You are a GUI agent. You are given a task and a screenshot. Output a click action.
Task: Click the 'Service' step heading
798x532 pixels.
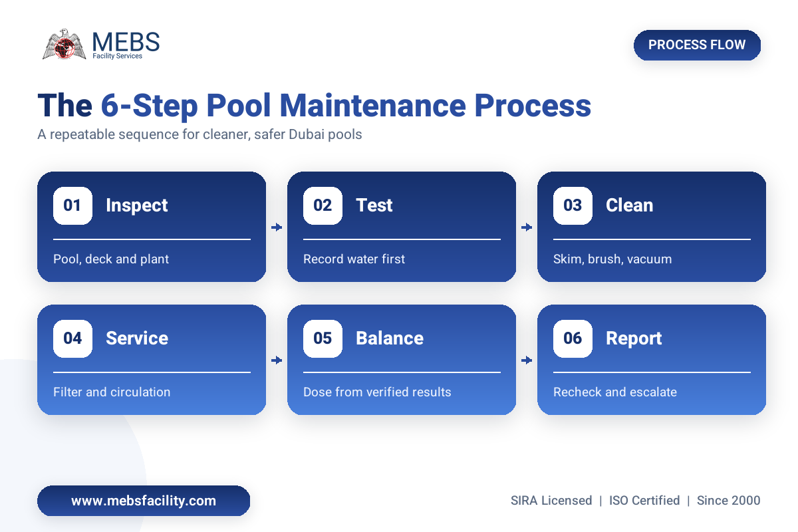[137, 338]
